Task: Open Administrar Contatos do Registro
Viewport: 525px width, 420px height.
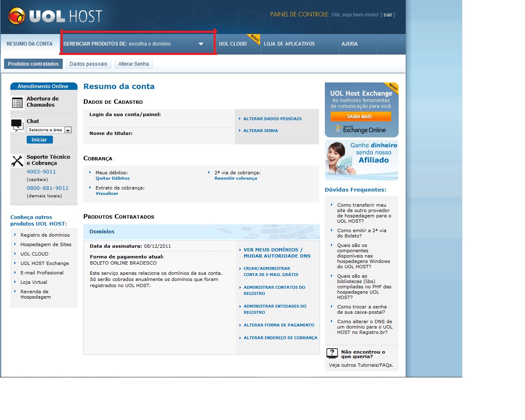Action: click(274, 290)
